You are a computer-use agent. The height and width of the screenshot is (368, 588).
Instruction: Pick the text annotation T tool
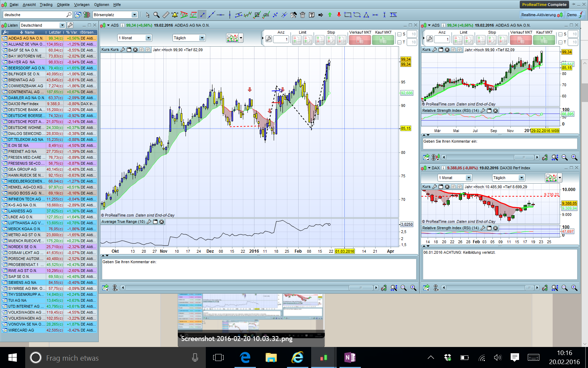click(x=311, y=15)
